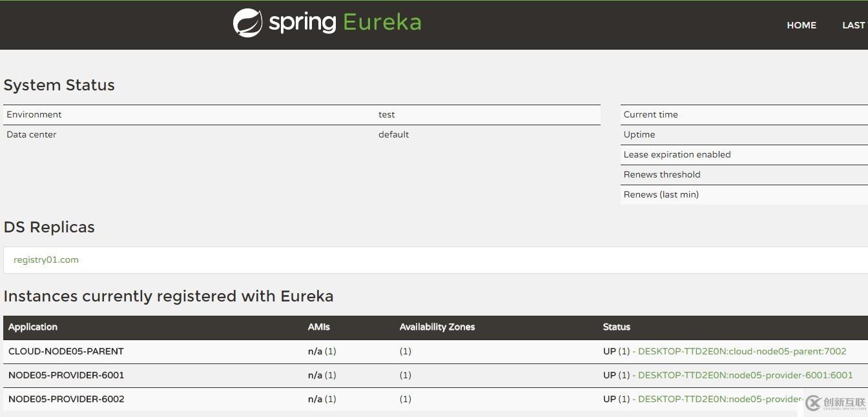The height and width of the screenshot is (417, 868).
Task: Click the Lease expiration enabled row
Action: [x=677, y=154]
